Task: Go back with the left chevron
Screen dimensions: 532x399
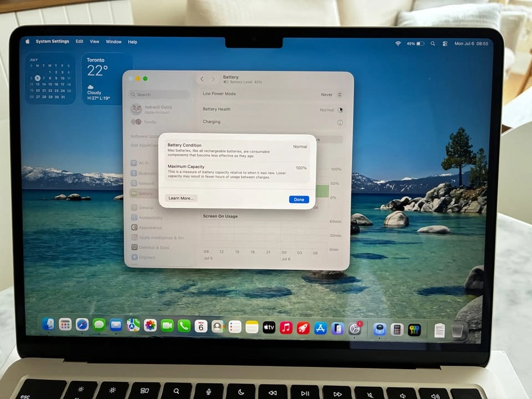Action: 202,79
